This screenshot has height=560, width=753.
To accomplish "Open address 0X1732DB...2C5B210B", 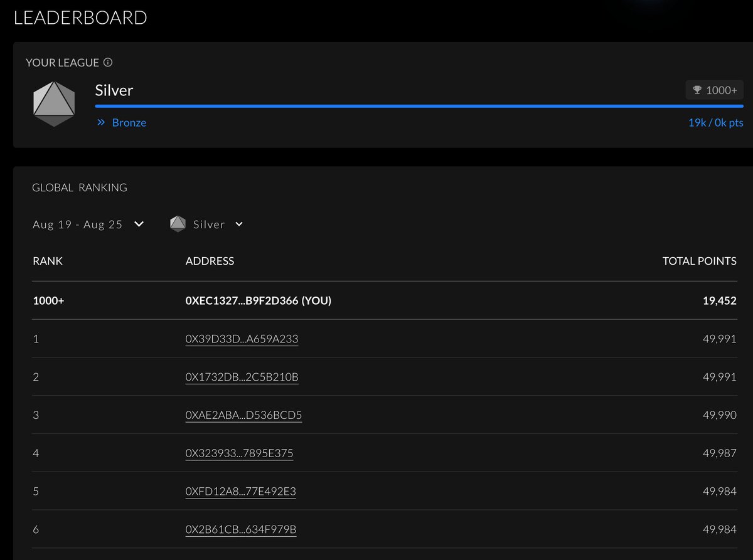I will click(x=242, y=378).
